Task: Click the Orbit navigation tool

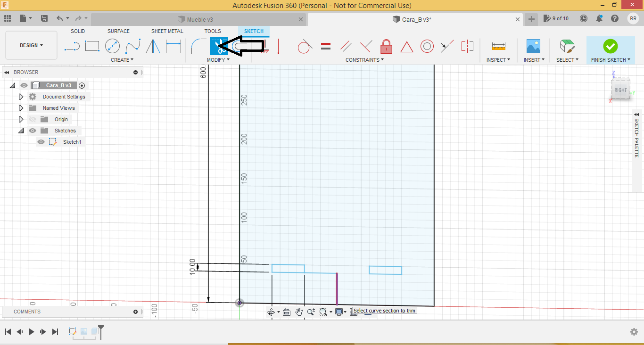Action: (x=271, y=312)
